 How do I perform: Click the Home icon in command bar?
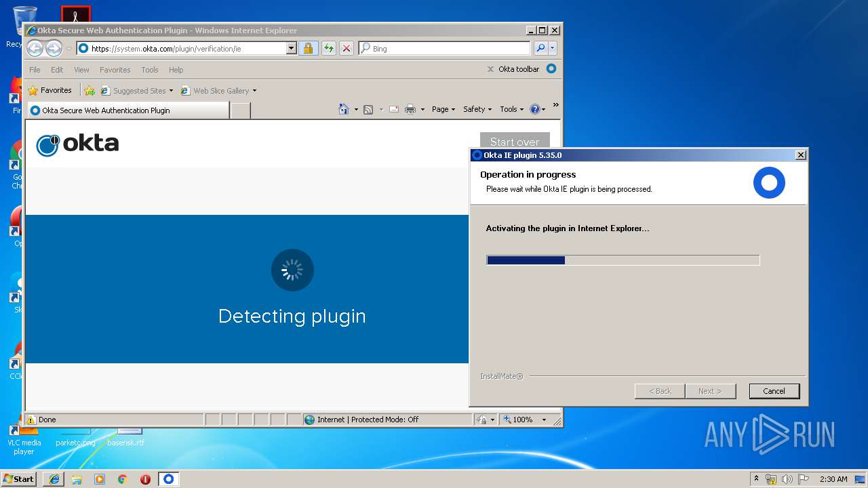(x=344, y=109)
